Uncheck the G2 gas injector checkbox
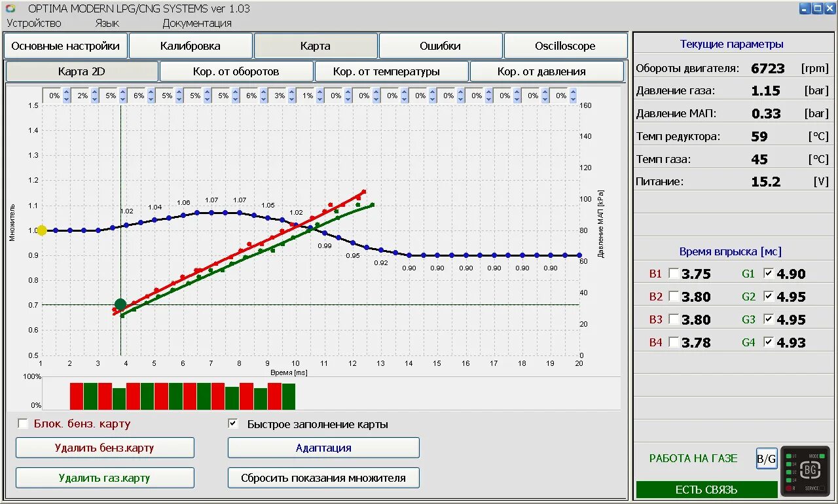Viewport: 838px width, 504px height. click(x=769, y=297)
